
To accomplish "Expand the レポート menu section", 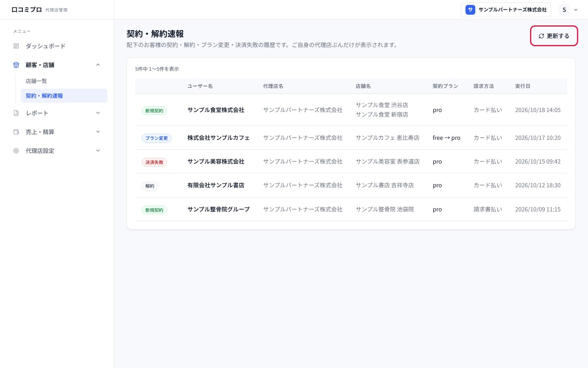I will (98, 113).
